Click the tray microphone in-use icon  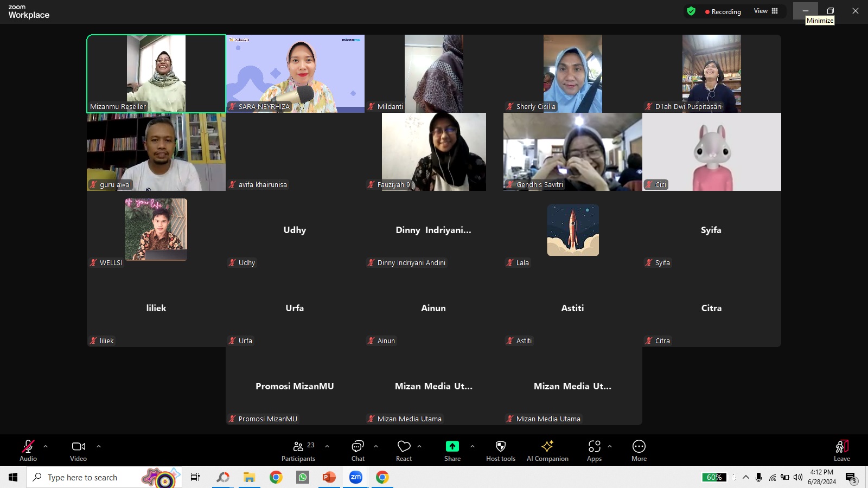coord(758,477)
